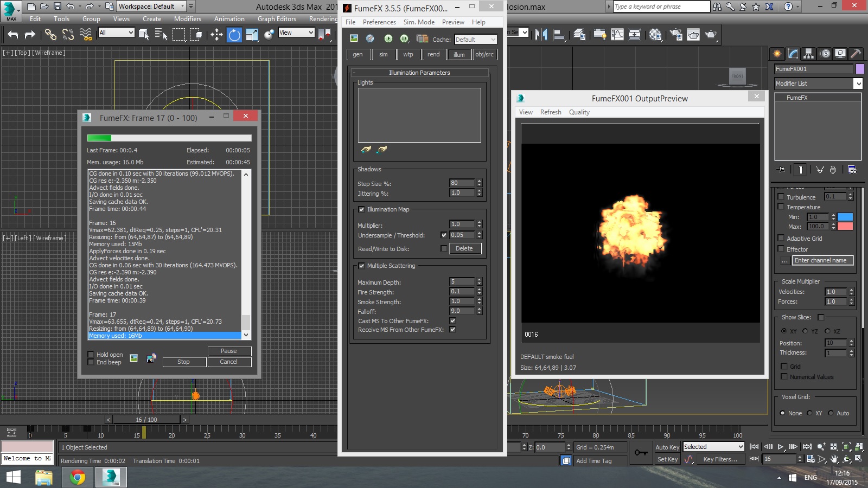Image resolution: width=868 pixels, height=488 pixels.
Task: Click the Pan View hand icon
Action: click(834, 459)
